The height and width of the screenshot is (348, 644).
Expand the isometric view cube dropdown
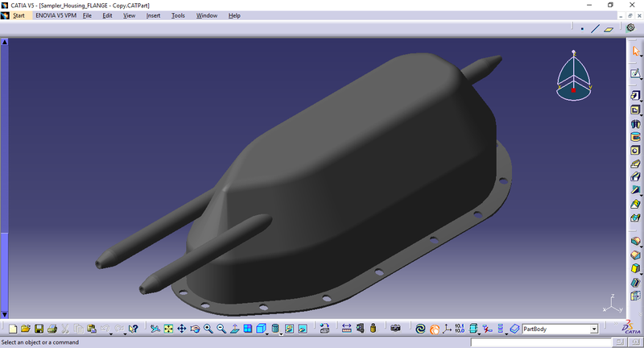click(269, 333)
